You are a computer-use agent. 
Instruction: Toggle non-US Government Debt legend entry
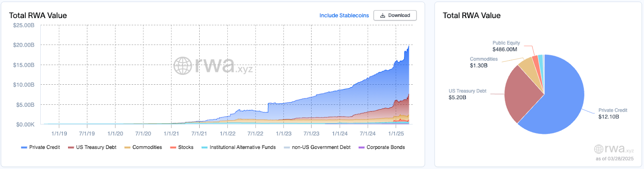click(x=317, y=147)
